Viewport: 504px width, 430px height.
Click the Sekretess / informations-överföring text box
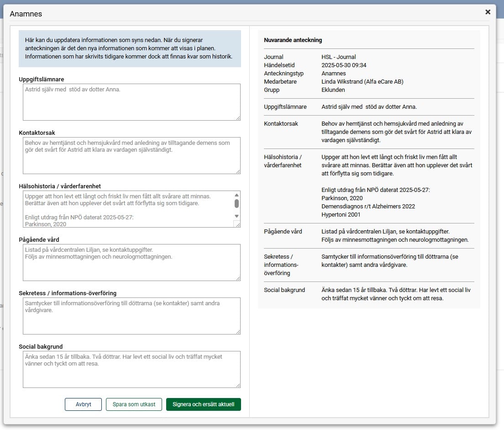click(131, 316)
